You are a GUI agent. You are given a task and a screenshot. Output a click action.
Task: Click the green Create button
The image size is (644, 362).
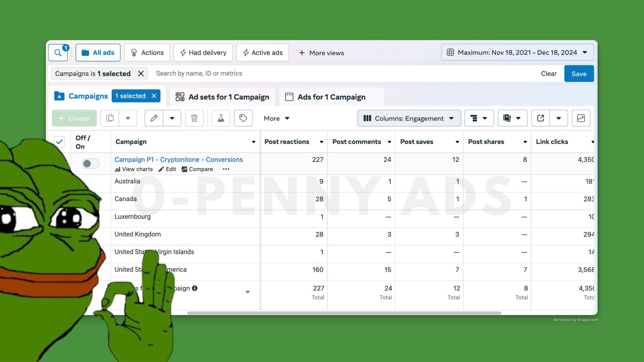pos(74,118)
